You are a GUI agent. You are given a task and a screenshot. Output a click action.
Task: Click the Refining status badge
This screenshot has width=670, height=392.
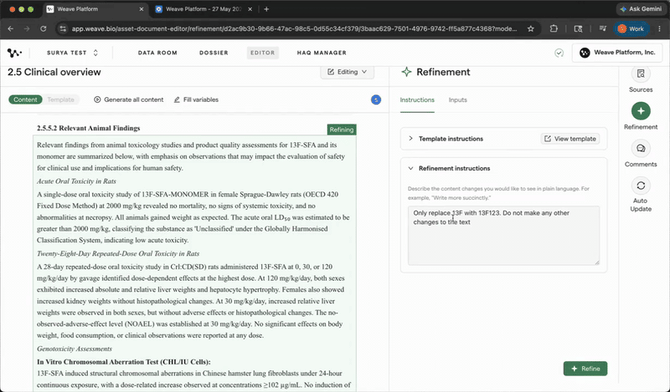click(341, 130)
